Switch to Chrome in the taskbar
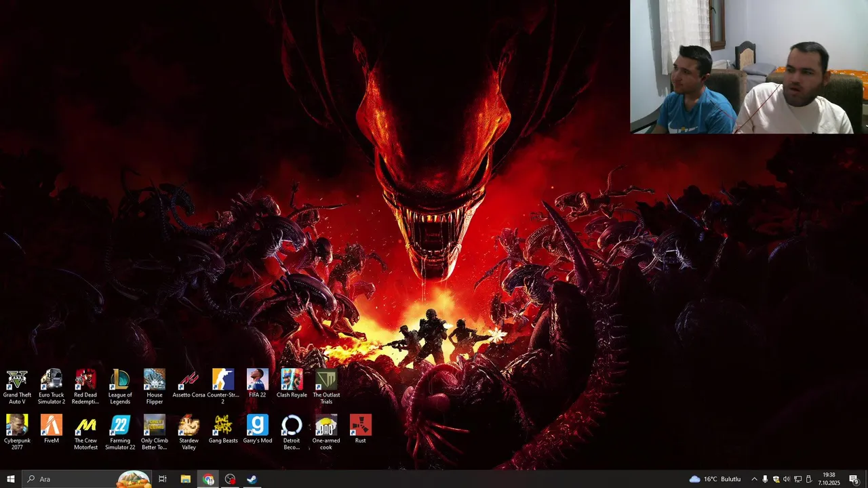The image size is (868, 488). [x=208, y=479]
